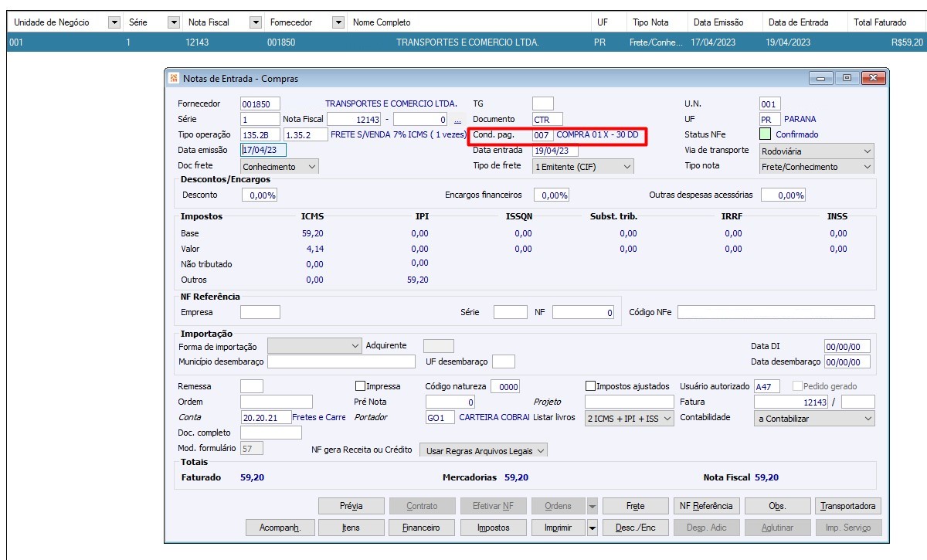Click the ellipsis button beside Nota Fiscal
This screenshot has width=927, height=560.
(x=457, y=120)
